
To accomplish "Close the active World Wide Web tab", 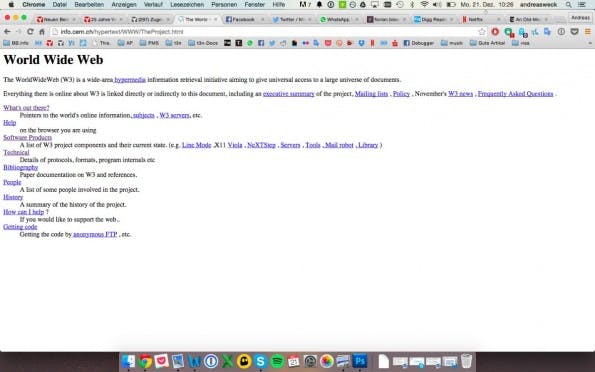I will click(216, 19).
